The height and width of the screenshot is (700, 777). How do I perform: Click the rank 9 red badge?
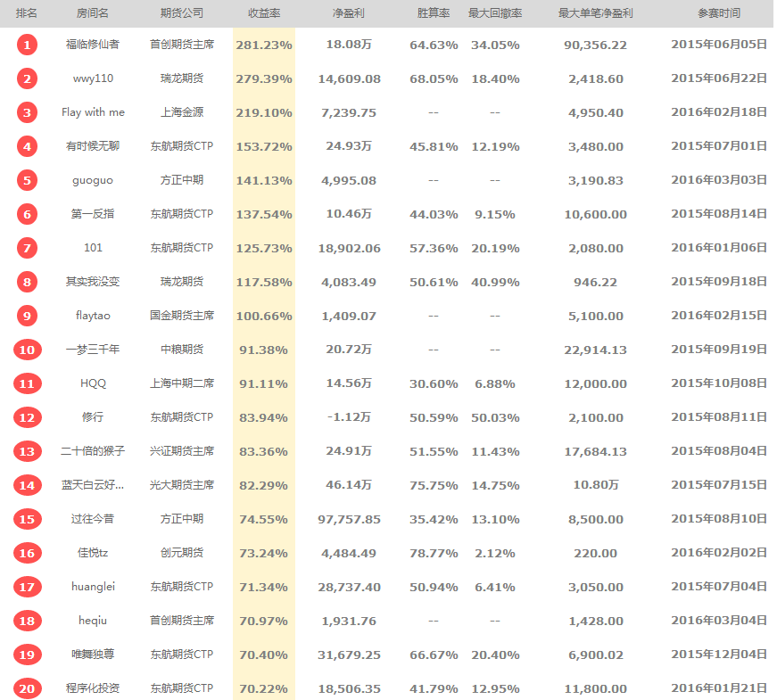27,316
